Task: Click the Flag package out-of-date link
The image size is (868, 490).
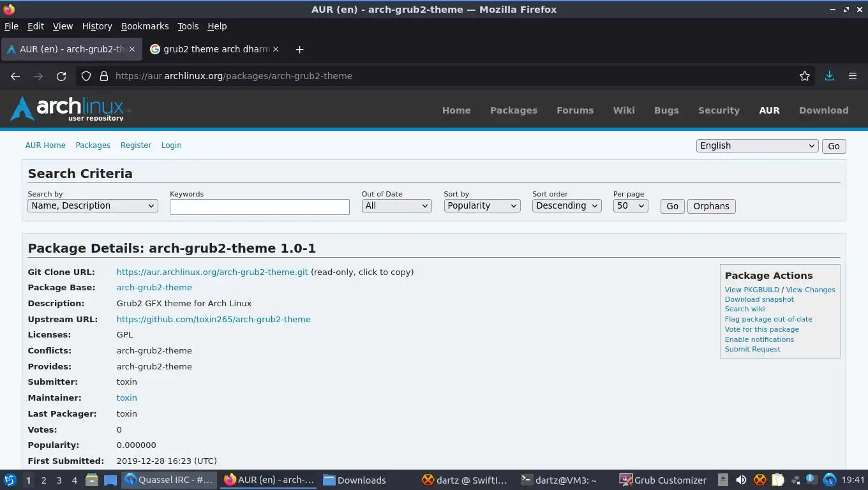Action: (x=768, y=319)
